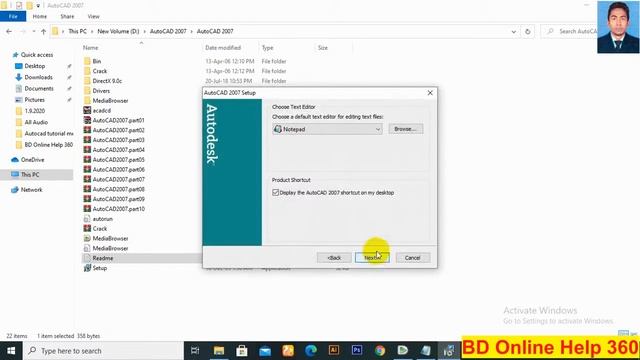Sort by Type column header
The height and width of the screenshot is (360, 640).
[267, 48]
